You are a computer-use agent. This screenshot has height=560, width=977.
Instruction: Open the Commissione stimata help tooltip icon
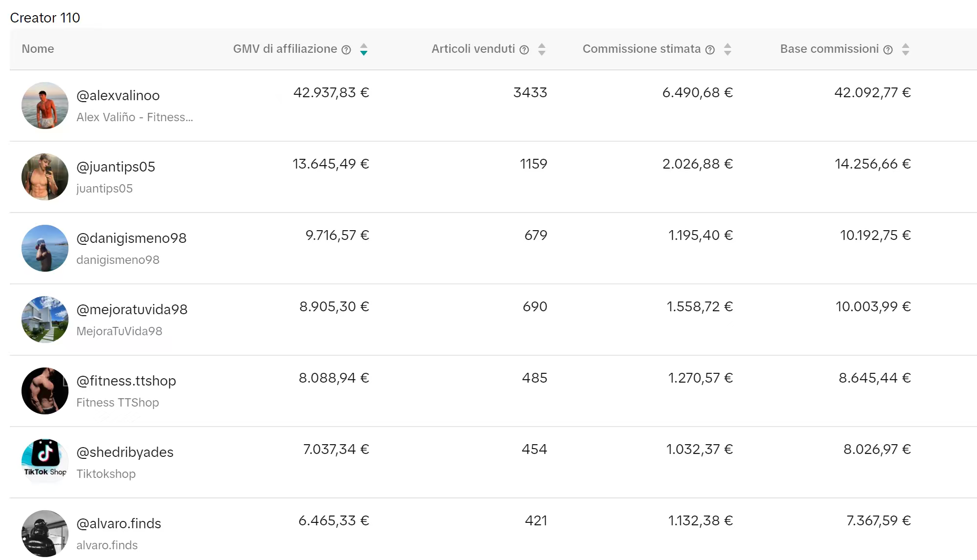(710, 50)
